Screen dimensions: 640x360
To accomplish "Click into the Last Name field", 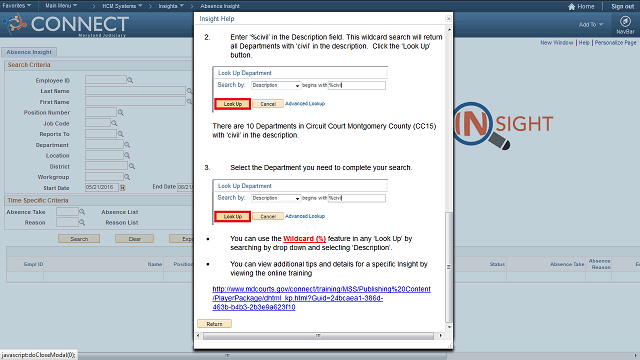I will pos(136,91).
